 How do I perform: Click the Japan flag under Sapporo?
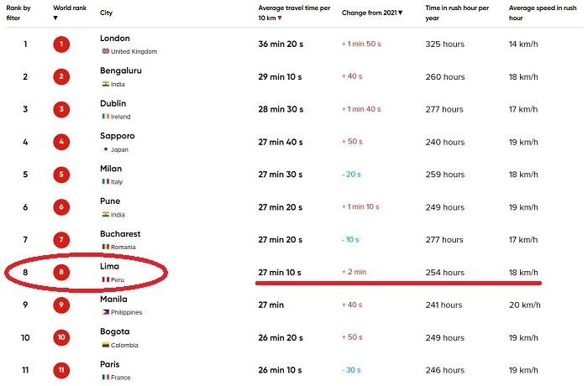[104, 149]
